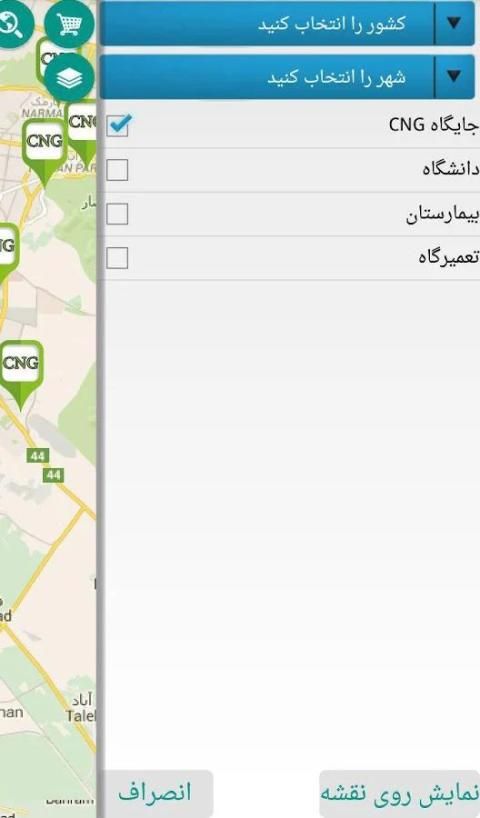Open the map layers icon
This screenshot has width=480, height=818.
point(69,78)
